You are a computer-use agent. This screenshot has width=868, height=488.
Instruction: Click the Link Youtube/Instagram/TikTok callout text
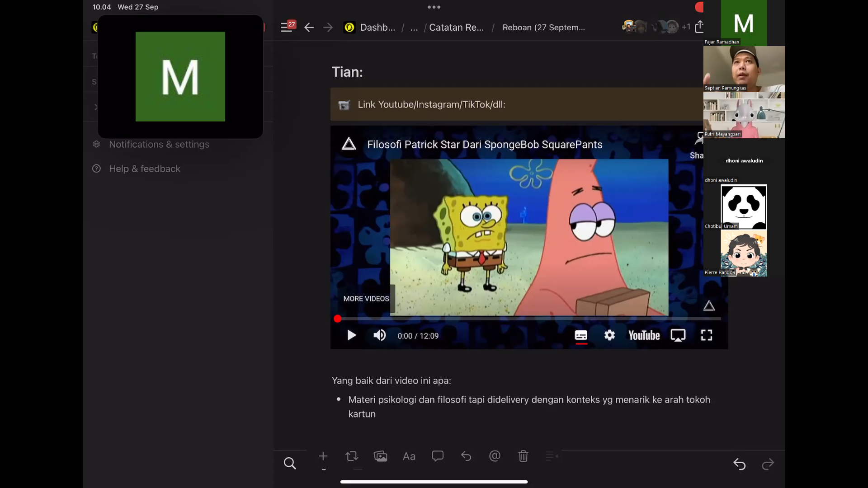point(431,104)
